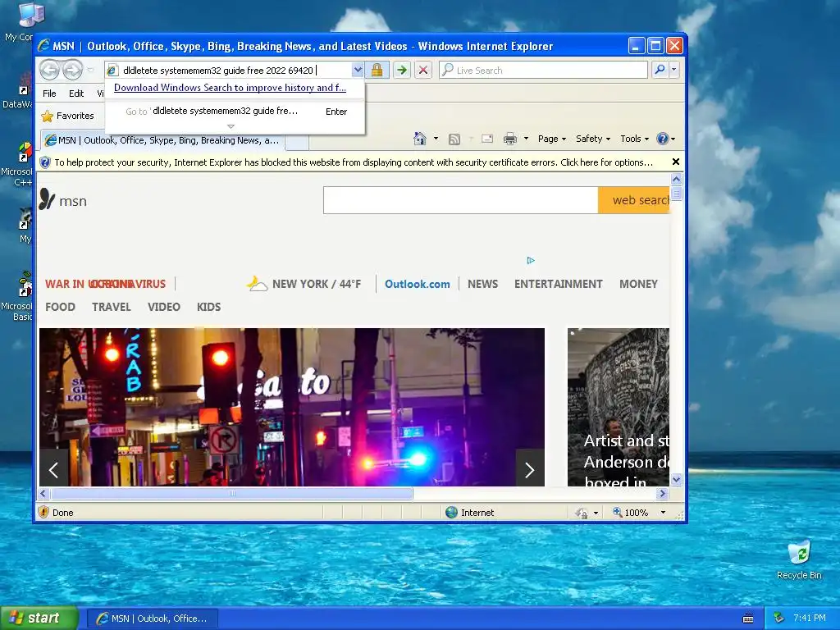Open the security lock report icon
Screen dimensions: 840x630
pyautogui.click(x=377, y=71)
